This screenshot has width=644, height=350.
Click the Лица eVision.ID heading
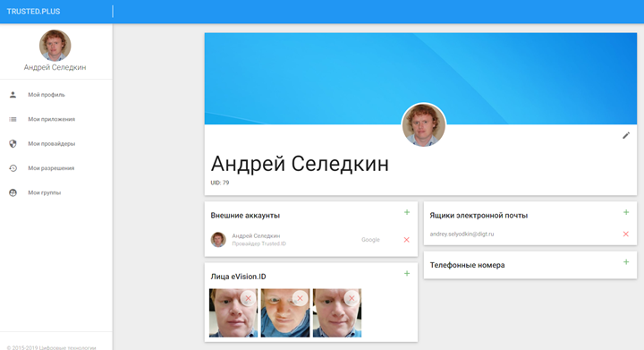pyautogui.click(x=238, y=277)
